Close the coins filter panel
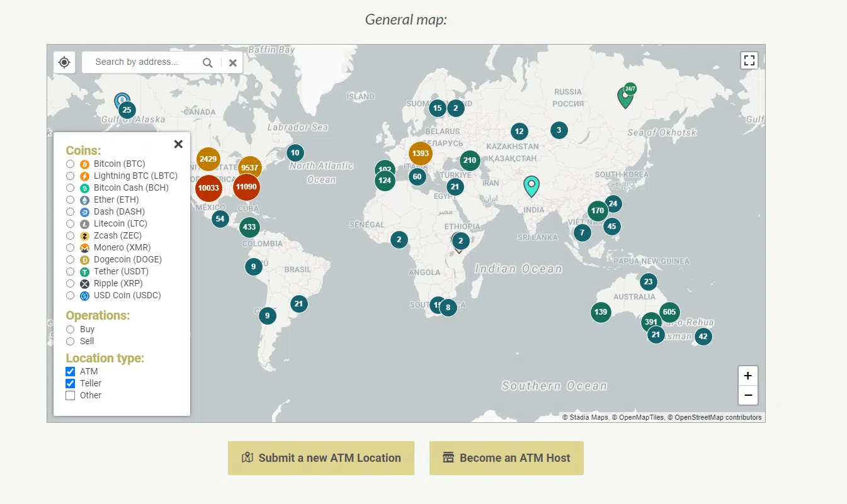This screenshot has width=847, height=504. point(178,144)
